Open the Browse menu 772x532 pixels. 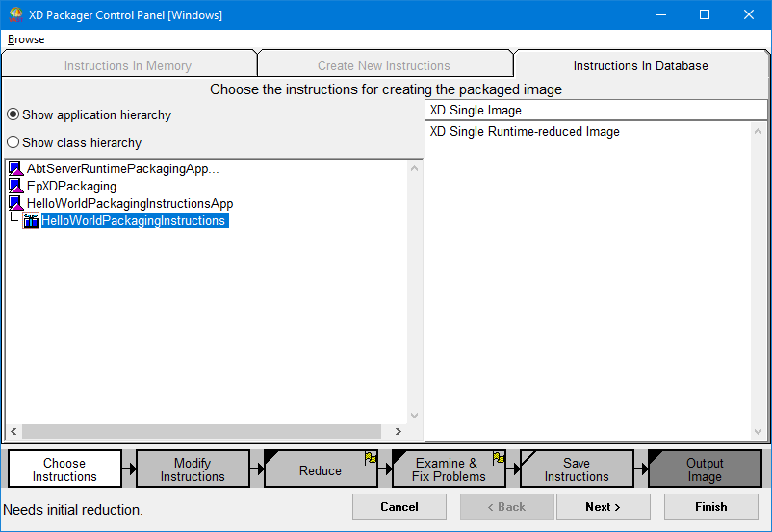26,39
